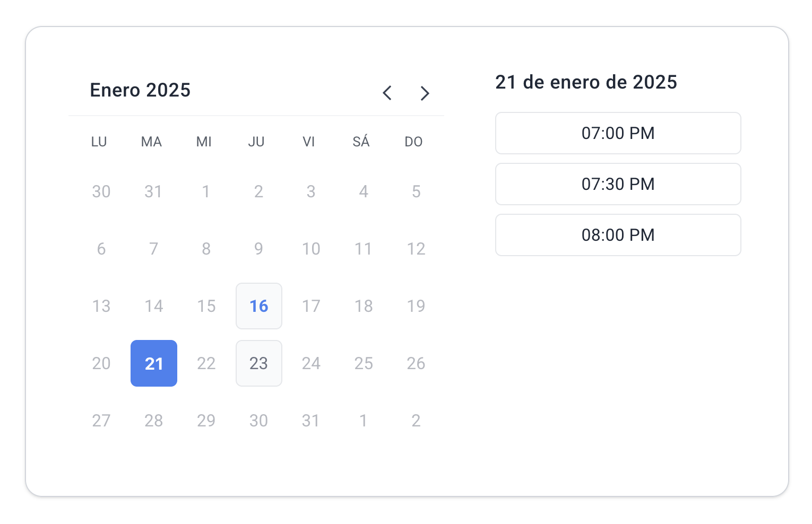Click the Enero 2025 month title
The height and width of the screenshot is (524, 812).
pyautogui.click(x=140, y=90)
